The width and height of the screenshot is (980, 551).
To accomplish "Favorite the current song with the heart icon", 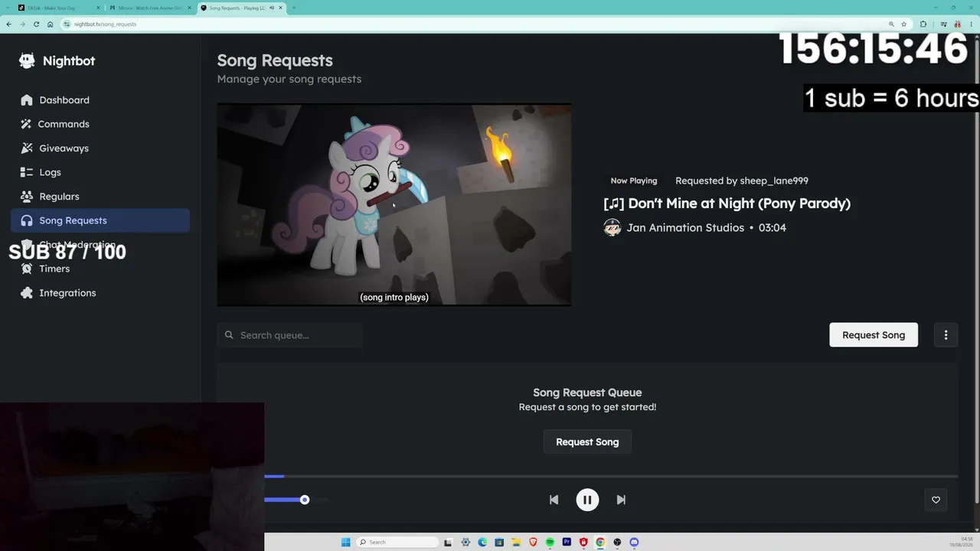I will pyautogui.click(x=936, y=500).
